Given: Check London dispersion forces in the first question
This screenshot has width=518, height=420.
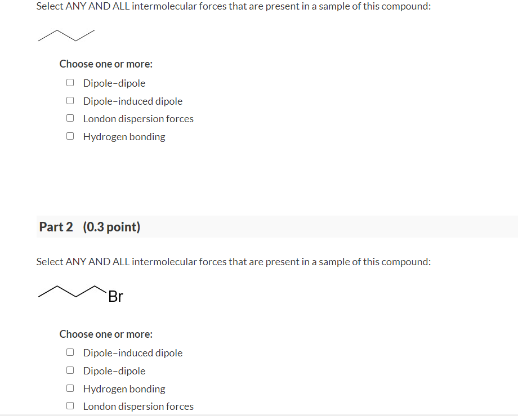Looking at the screenshot, I should (70, 118).
